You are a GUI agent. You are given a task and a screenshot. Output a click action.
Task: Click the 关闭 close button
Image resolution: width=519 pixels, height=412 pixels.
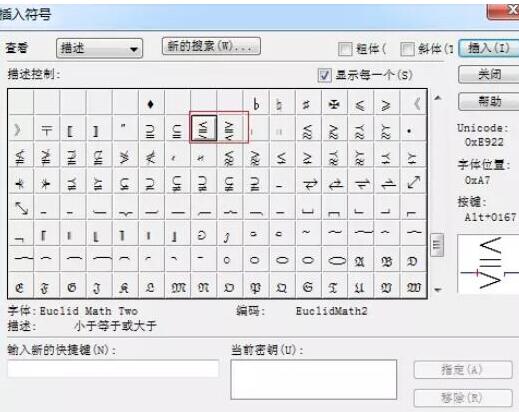(x=489, y=74)
